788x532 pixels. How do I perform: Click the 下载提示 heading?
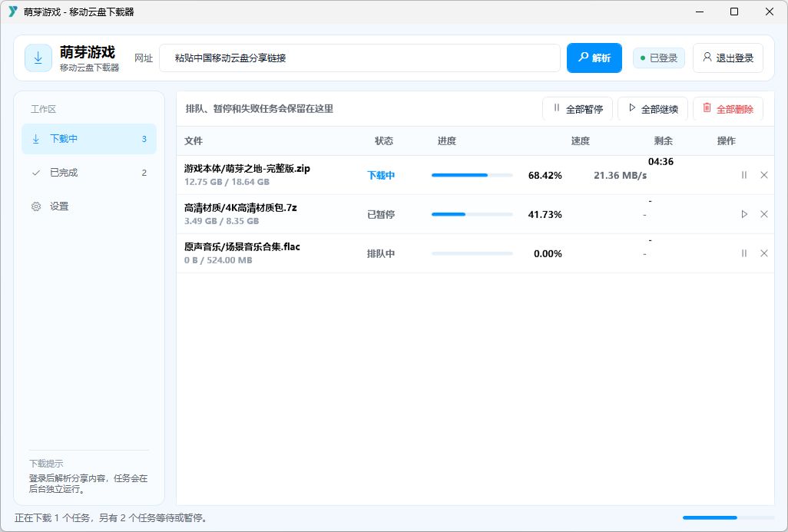[x=46, y=464]
